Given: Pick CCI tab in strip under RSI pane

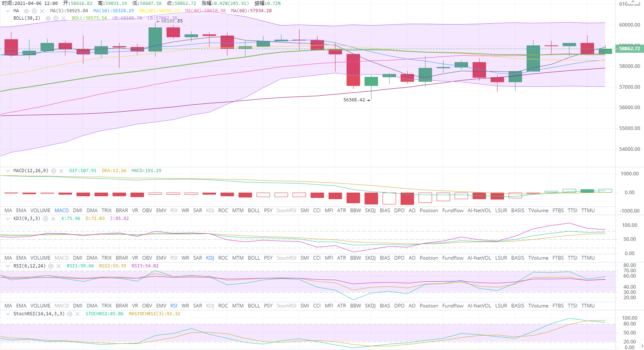Looking at the screenshot, I should click(x=317, y=306).
